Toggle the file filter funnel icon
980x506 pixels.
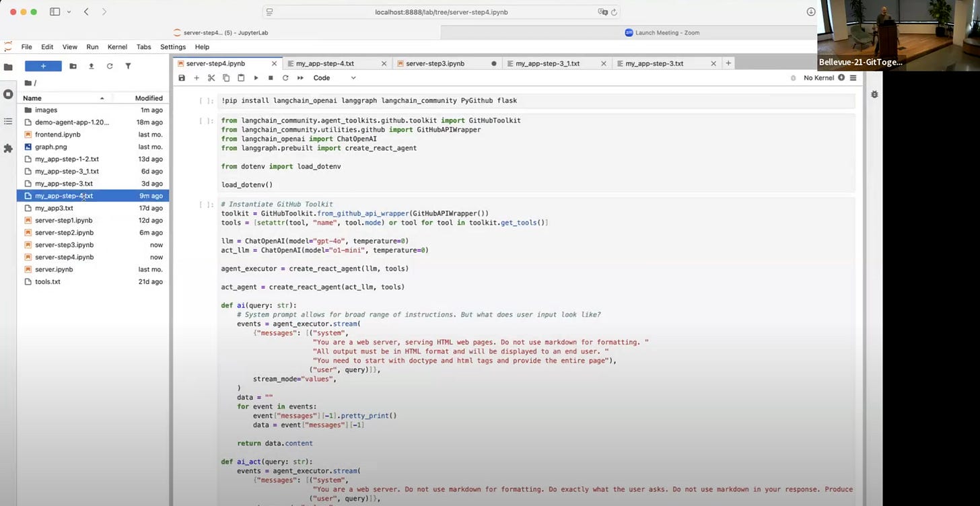coord(128,66)
